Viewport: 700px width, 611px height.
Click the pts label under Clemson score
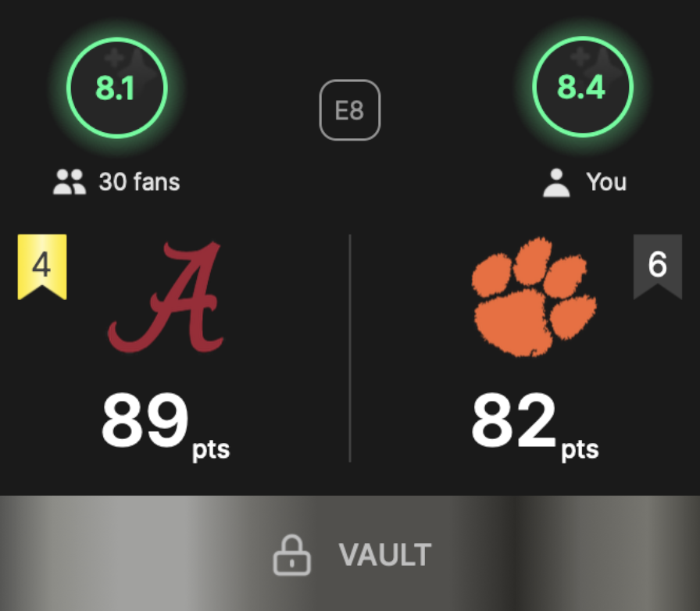(x=580, y=450)
